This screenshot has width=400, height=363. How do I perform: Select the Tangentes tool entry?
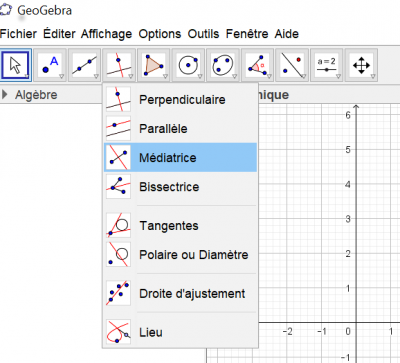pyautogui.click(x=180, y=226)
